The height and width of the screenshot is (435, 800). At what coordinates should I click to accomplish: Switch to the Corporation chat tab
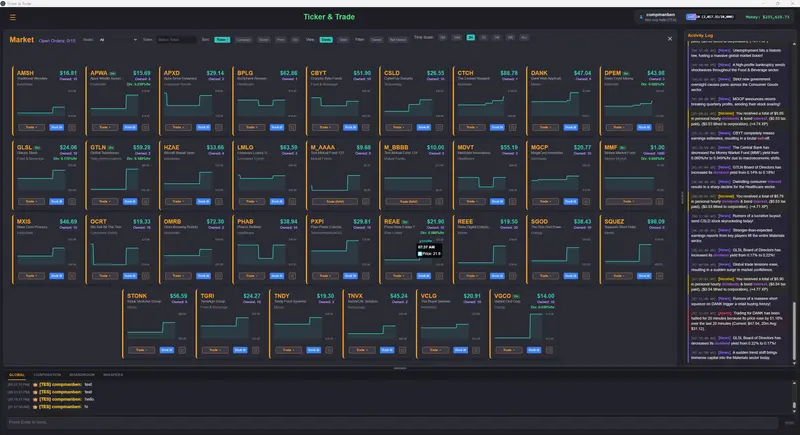coord(47,375)
